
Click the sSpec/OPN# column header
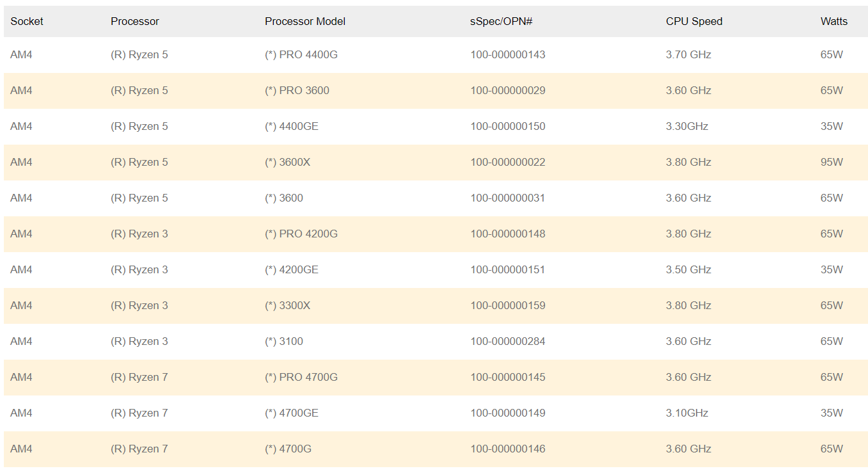click(x=501, y=21)
